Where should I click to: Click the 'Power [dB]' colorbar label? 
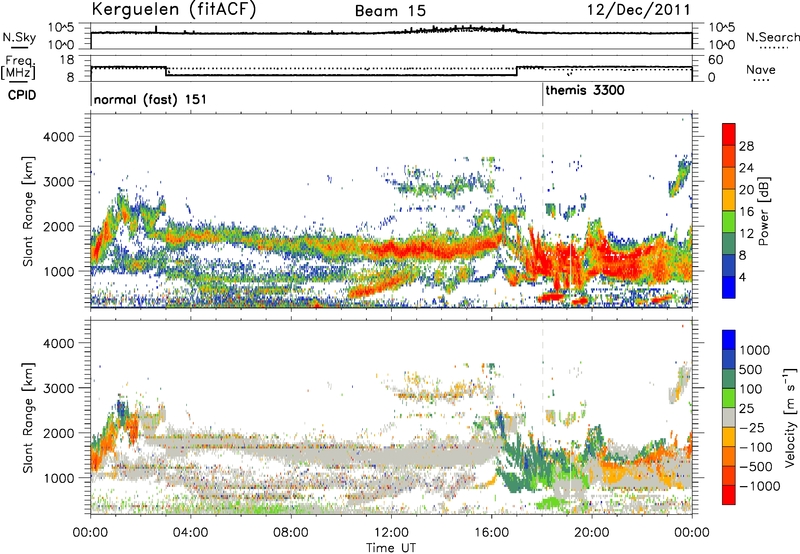(763, 211)
